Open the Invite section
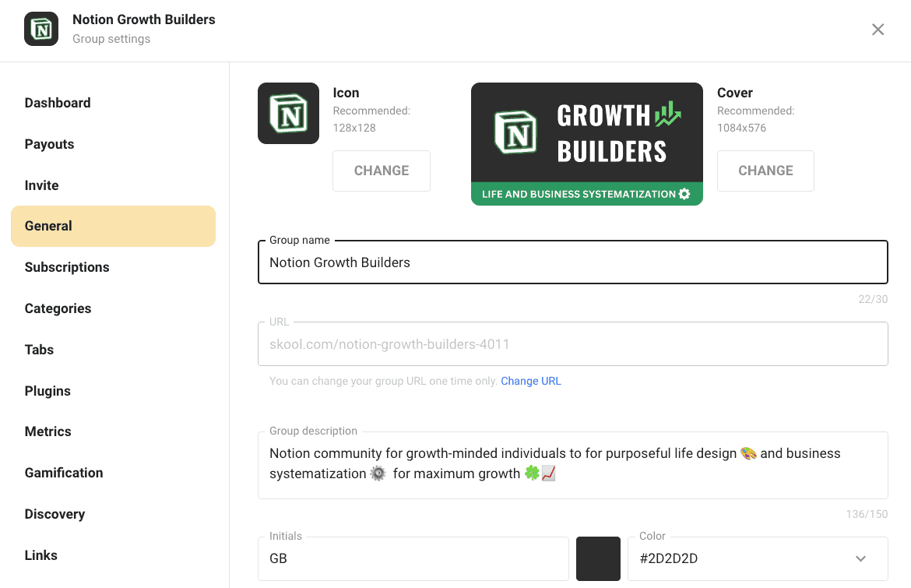Viewport: 911px width, 588px height. (41, 185)
